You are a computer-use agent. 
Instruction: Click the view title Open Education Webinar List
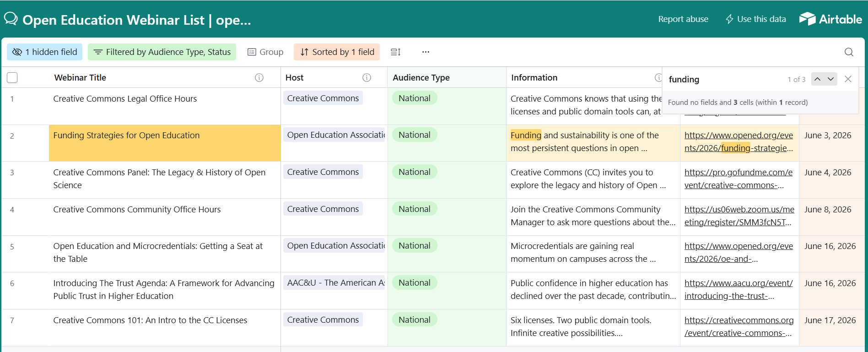coord(137,20)
